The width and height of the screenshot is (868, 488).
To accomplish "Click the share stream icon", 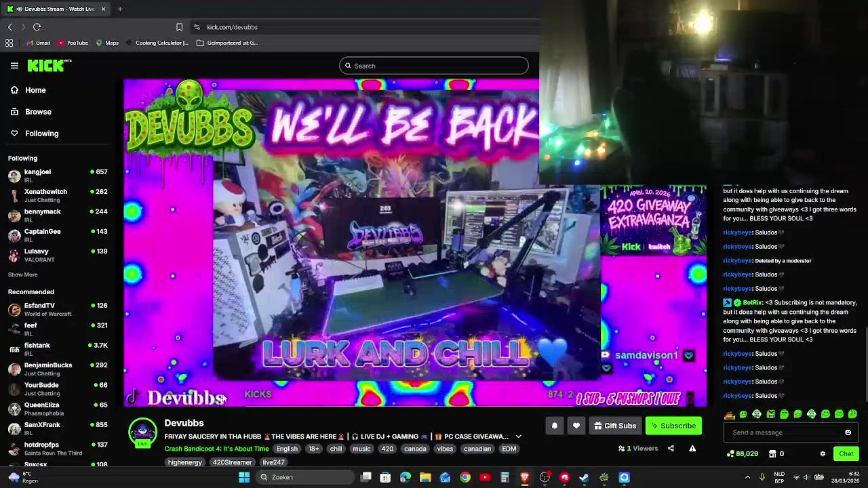I will [671, 449].
